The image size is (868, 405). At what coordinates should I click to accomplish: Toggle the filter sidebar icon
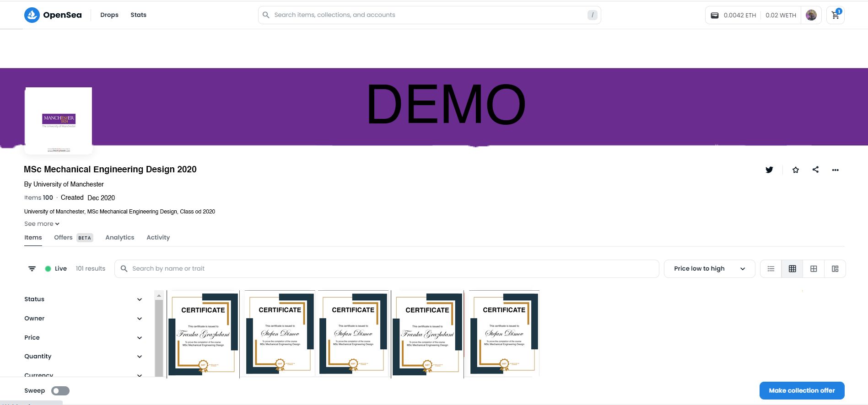pos(32,269)
